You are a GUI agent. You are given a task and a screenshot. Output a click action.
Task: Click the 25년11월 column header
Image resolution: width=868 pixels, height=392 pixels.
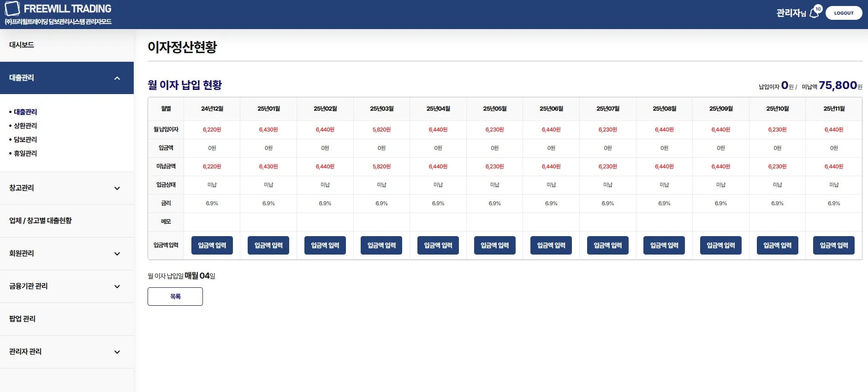pos(834,109)
